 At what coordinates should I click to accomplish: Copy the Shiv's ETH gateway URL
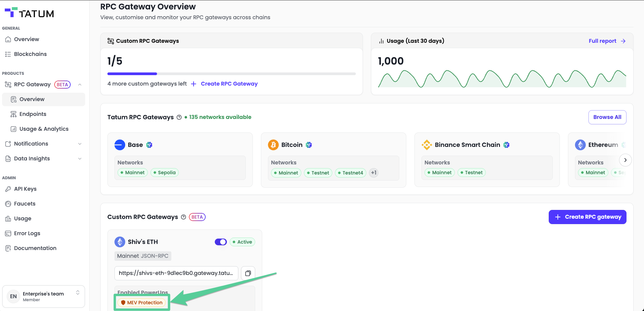click(x=248, y=273)
